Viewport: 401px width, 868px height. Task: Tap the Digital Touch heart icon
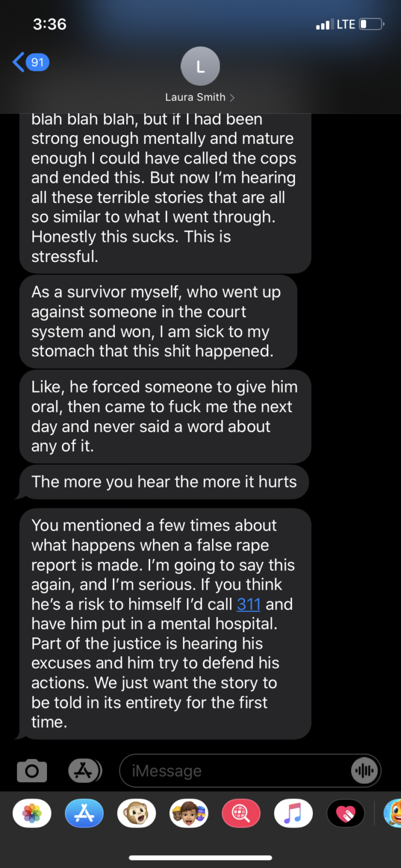pyautogui.click(x=345, y=813)
